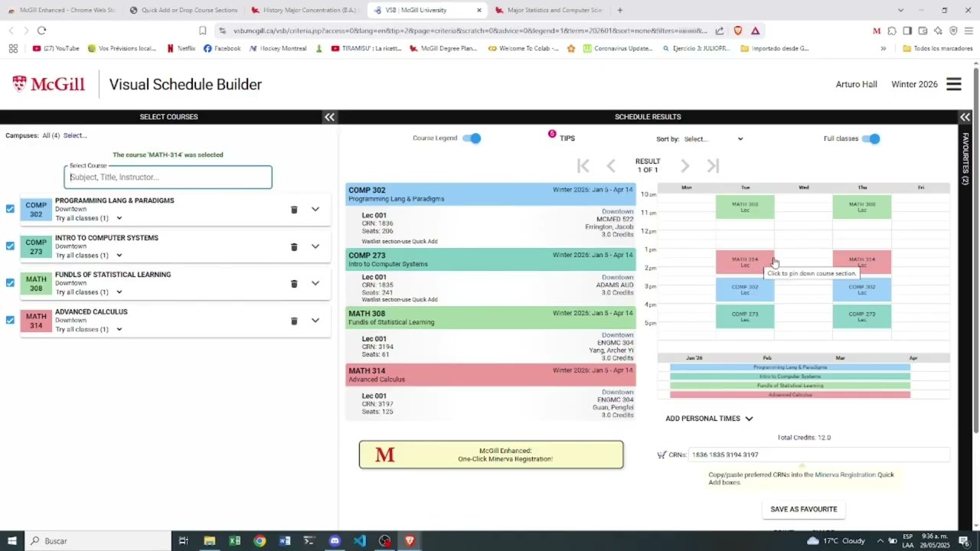Screen dimensions: 980x551
Task: Reload the page in browser toolbar
Action: tap(41, 31)
